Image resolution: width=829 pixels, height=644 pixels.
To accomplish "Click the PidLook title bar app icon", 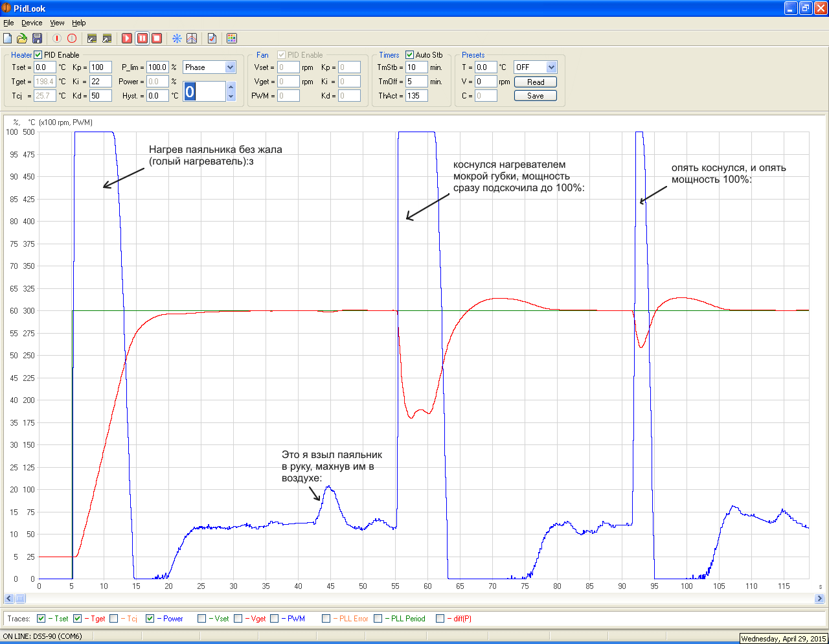I will tap(7, 8).
